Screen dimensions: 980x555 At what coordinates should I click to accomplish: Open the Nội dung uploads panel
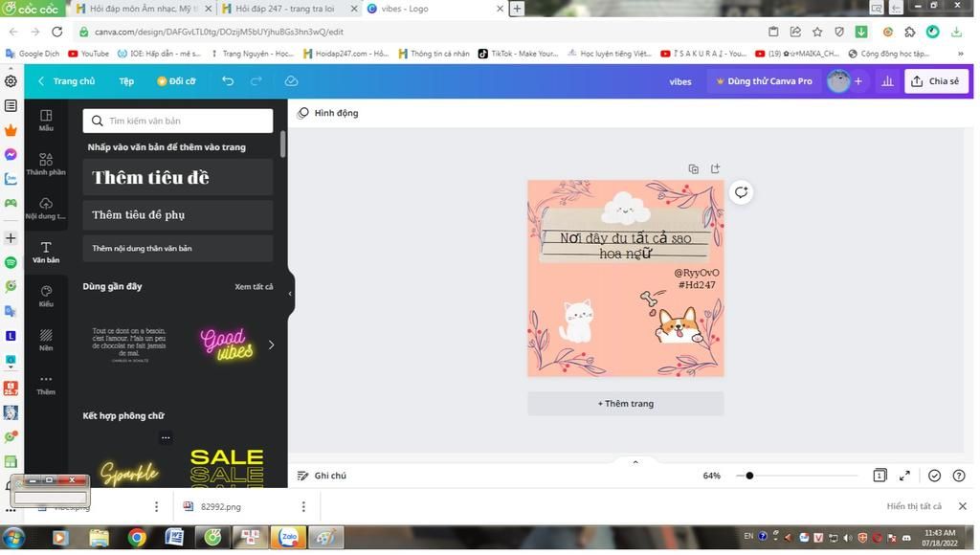click(46, 209)
